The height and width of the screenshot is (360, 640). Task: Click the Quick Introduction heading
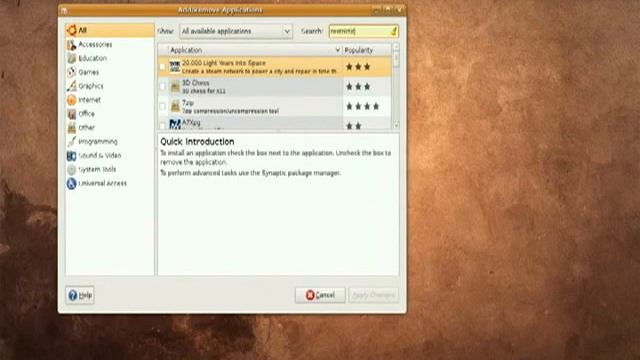point(197,142)
